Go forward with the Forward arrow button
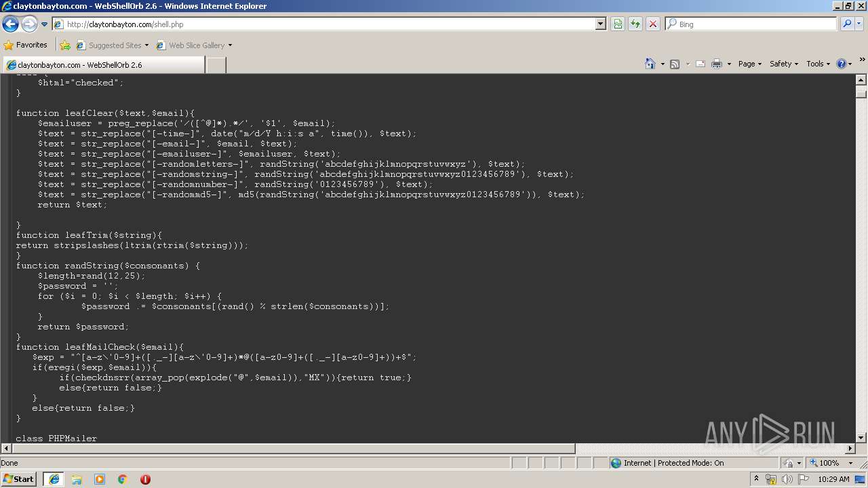 pyautogui.click(x=29, y=24)
